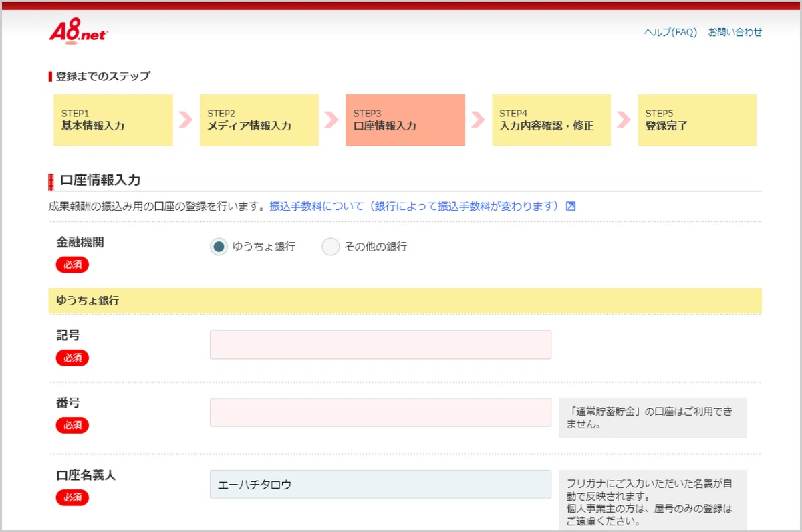The width and height of the screenshot is (802, 532).
Task: Focus the 番号 input field
Action: (380, 412)
